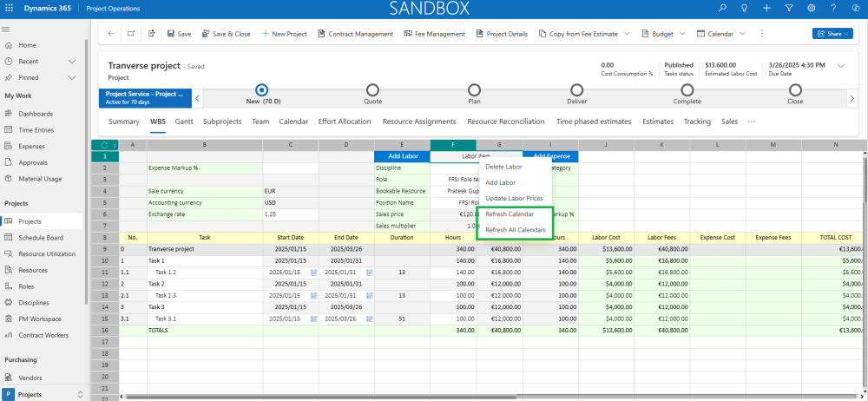Click the lightbulb assistant icon
The width and height of the screenshot is (868, 401).
pyautogui.click(x=745, y=9)
